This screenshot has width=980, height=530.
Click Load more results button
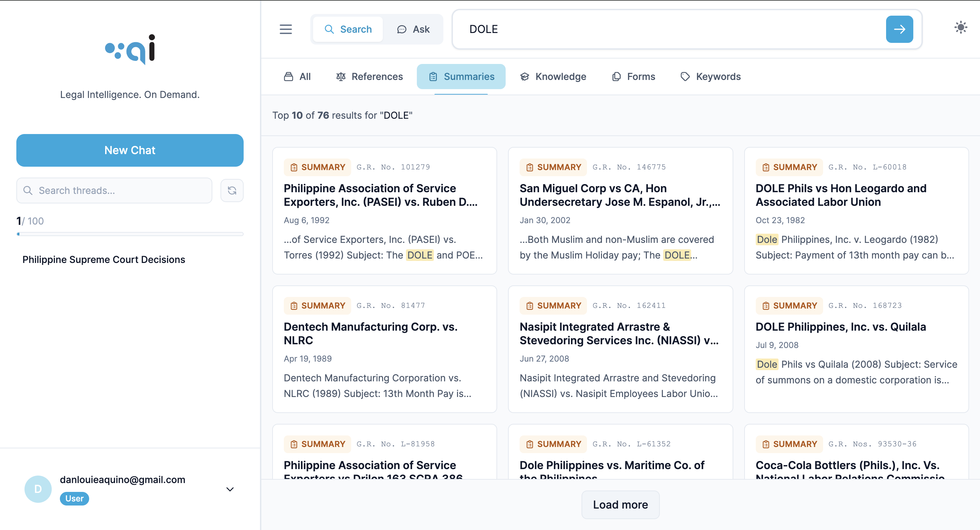620,504
